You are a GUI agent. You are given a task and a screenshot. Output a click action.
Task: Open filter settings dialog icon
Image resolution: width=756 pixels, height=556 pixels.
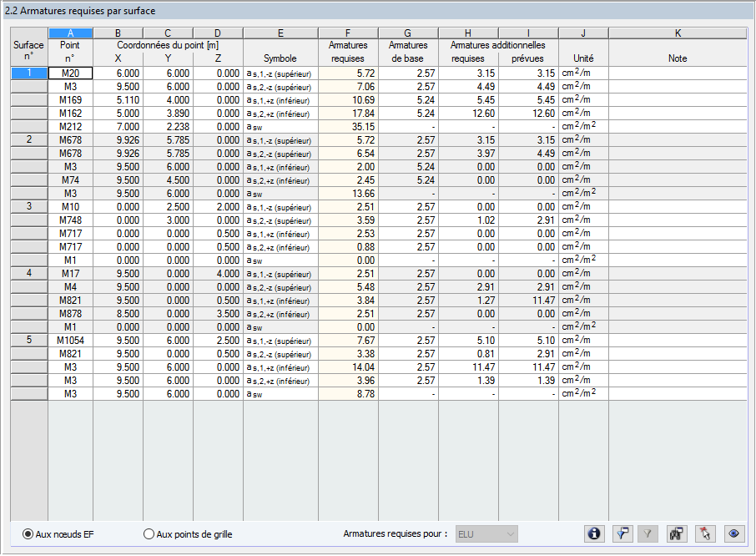pyautogui.click(x=622, y=533)
